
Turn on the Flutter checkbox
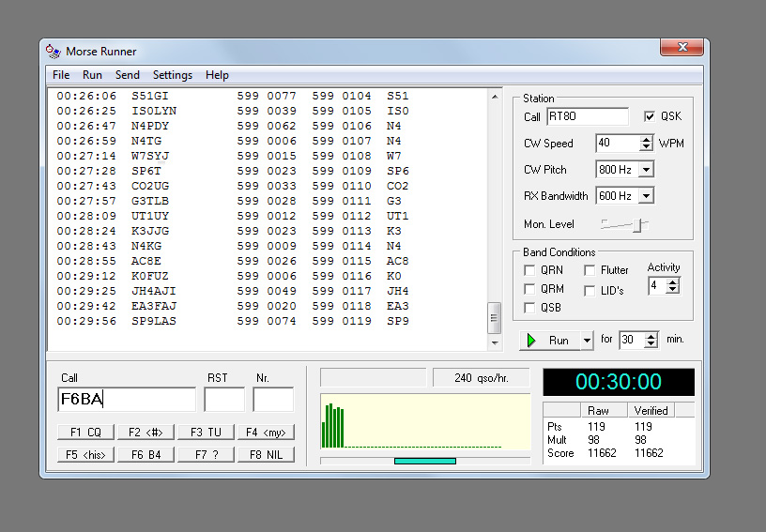(x=590, y=270)
